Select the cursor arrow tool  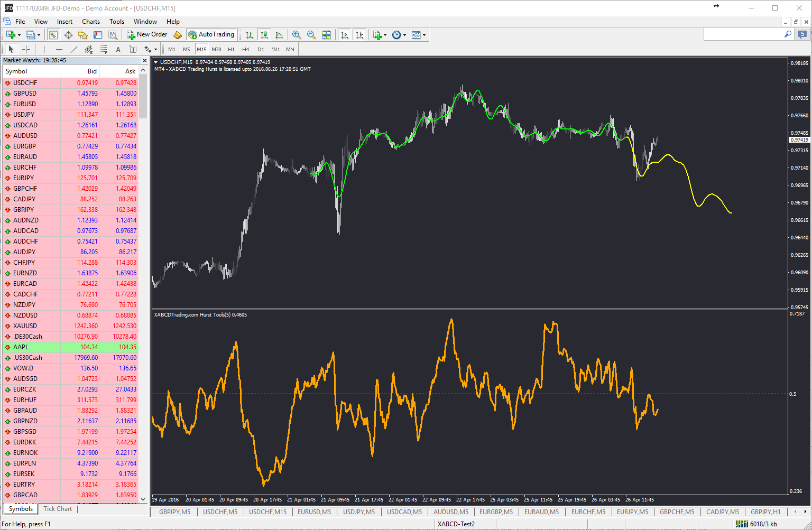tap(11, 49)
